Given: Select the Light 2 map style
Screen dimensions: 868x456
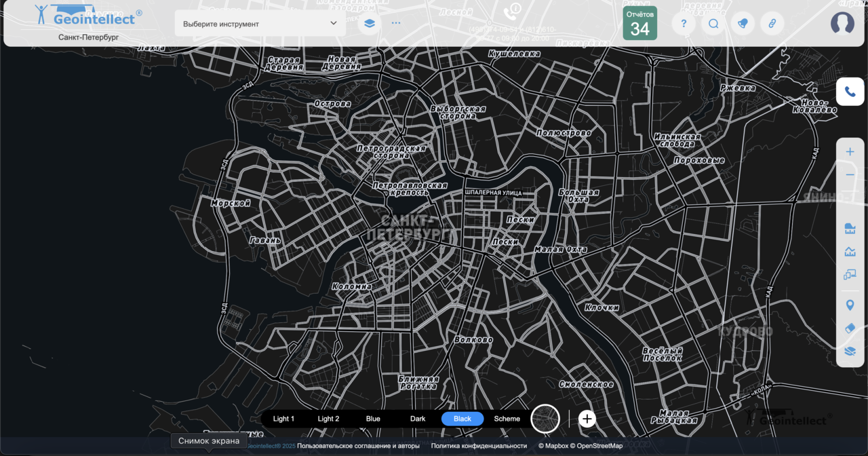Looking at the screenshot, I should click(328, 419).
